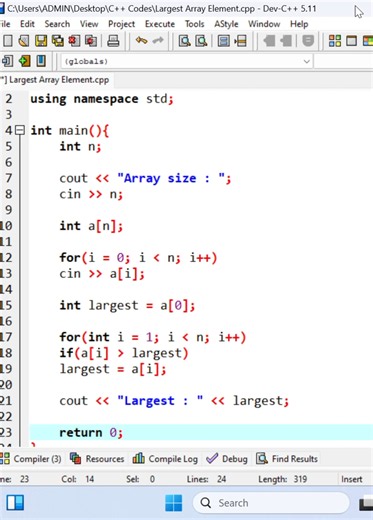Click the 'Insert' mode status bar entry

(x=351, y=479)
